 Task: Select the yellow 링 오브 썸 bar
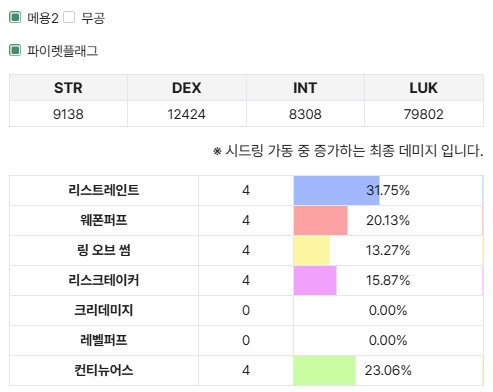tap(312, 250)
